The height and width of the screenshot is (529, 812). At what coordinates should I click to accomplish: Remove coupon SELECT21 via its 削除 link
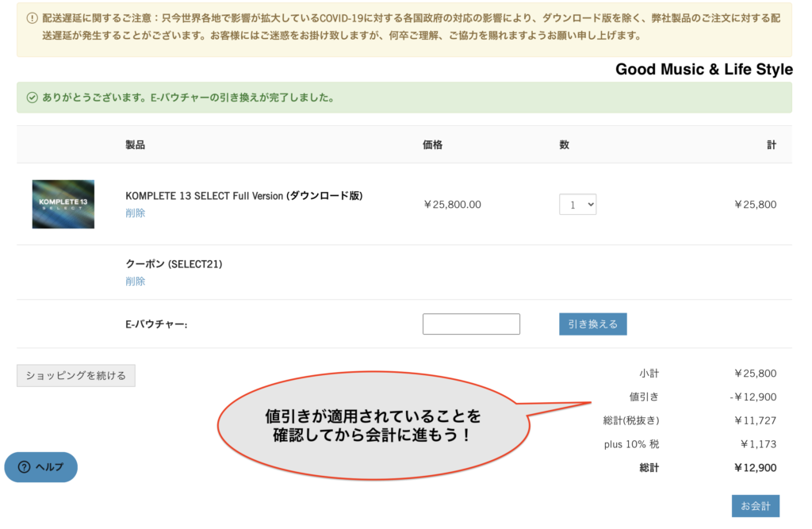coord(135,282)
